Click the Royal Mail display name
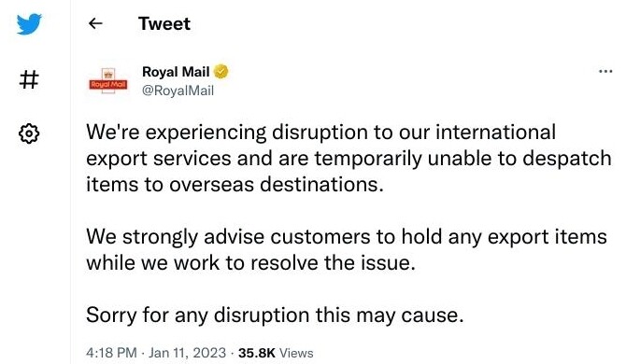The width and height of the screenshot is (626, 364). coord(176,72)
